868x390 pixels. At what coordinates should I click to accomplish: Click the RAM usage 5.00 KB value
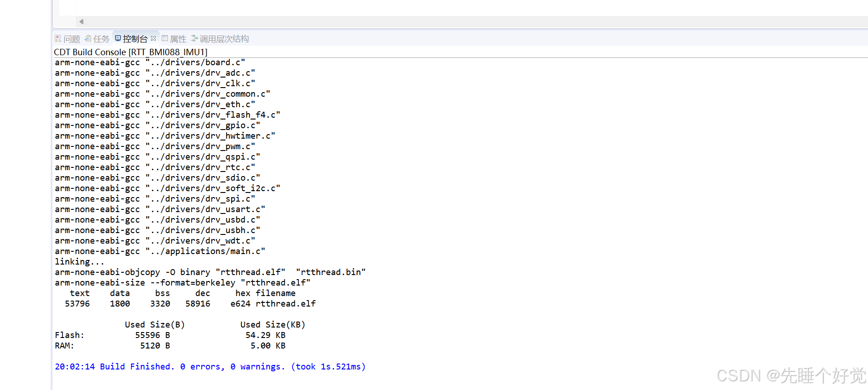[x=268, y=346]
